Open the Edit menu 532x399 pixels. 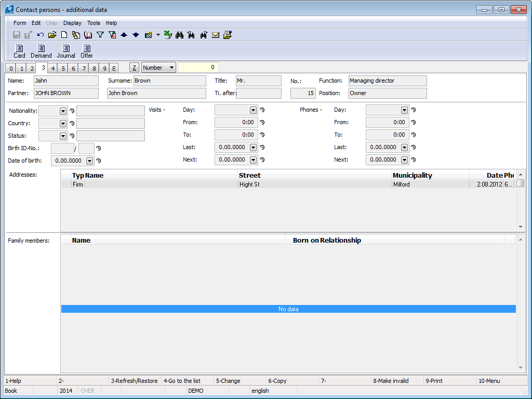point(36,23)
